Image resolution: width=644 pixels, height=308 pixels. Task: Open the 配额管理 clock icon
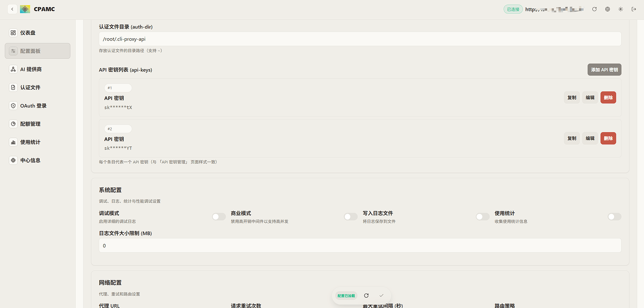point(13,124)
